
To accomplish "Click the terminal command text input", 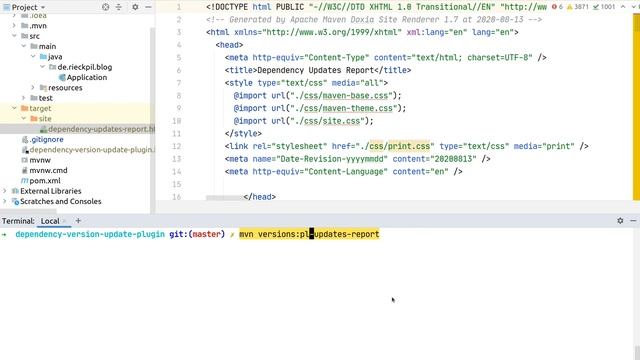I will (309, 234).
